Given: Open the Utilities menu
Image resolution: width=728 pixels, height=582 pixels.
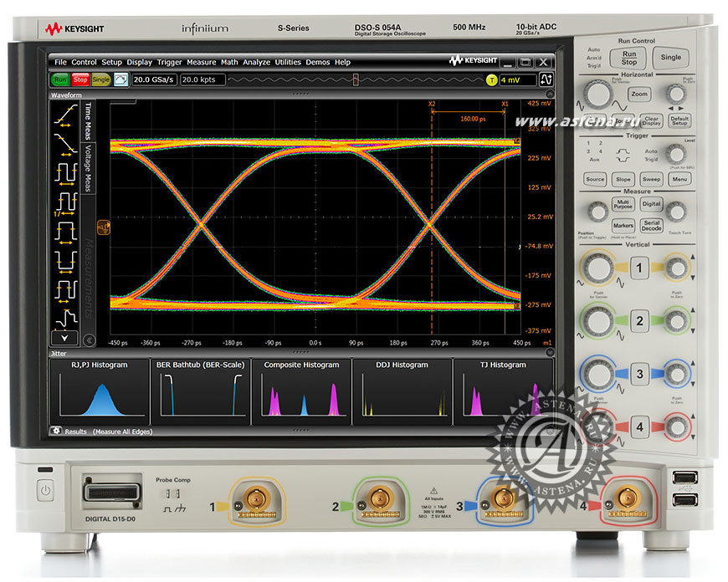Looking at the screenshot, I should point(288,62).
